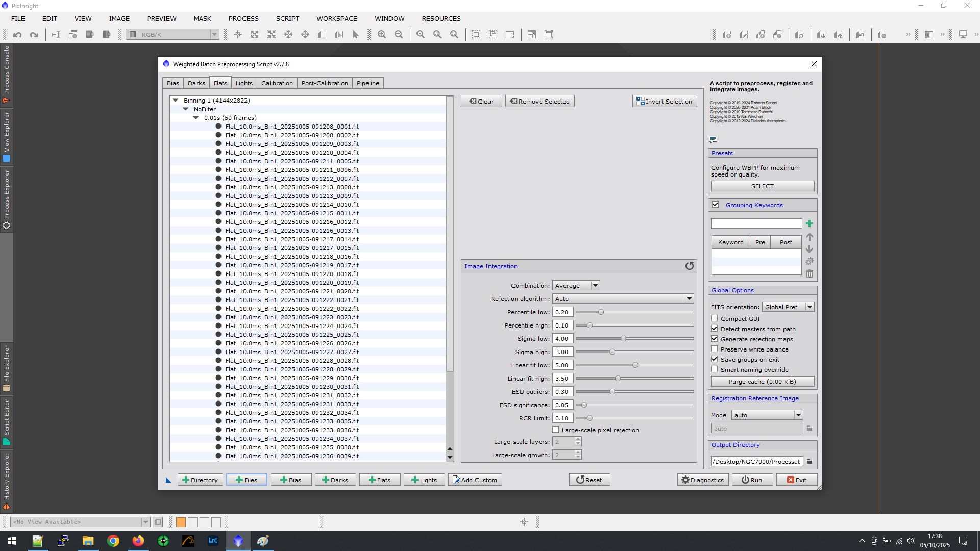This screenshot has width=980, height=551.
Task: Click the Remove Selected button
Action: [540, 101]
